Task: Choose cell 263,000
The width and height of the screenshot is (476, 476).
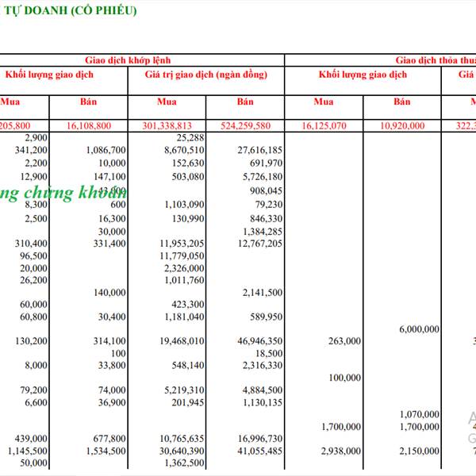Action: (x=344, y=341)
